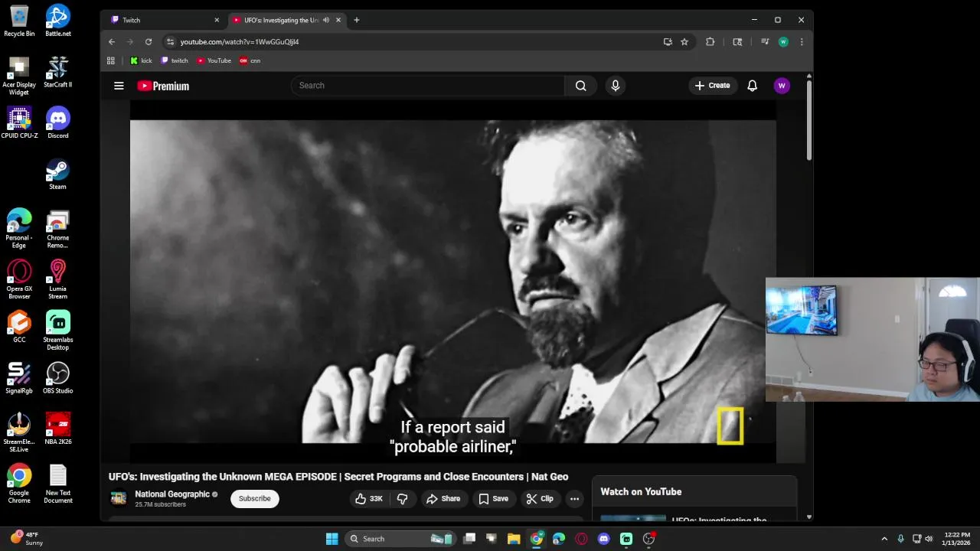
Task: Open CPUID CPU-Z desktop shortcut
Action: [19, 123]
